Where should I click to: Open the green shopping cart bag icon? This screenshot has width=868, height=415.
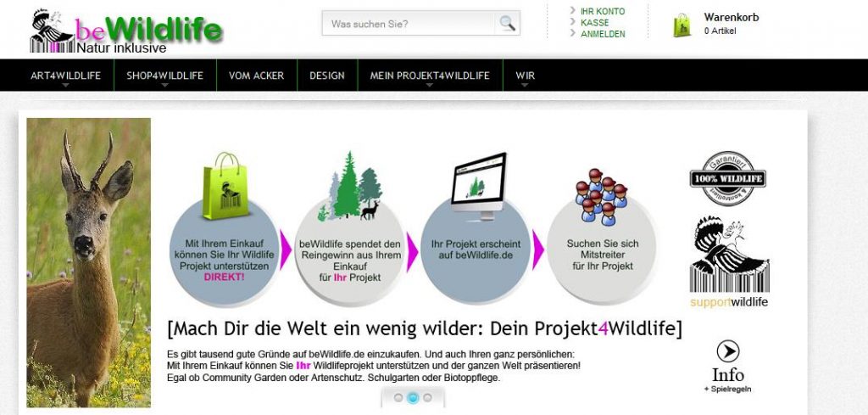pyautogui.click(x=682, y=25)
